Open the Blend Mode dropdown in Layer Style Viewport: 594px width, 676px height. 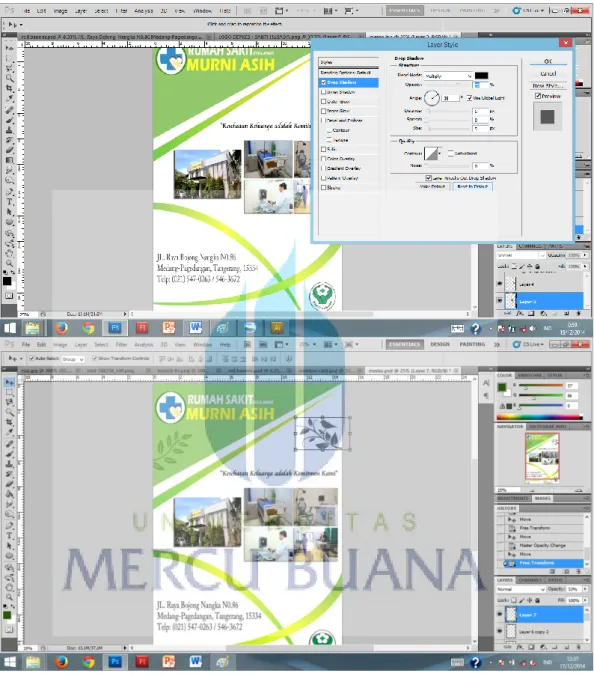448,76
